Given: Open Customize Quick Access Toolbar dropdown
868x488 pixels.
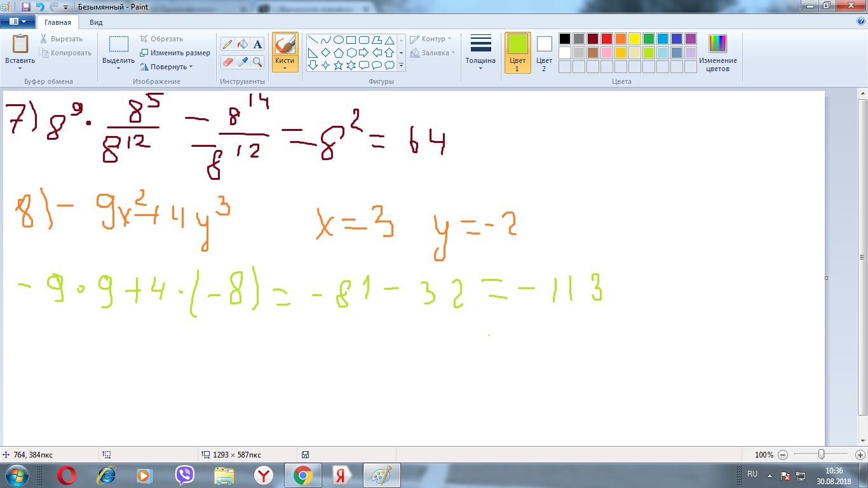Looking at the screenshot, I should click(66, 7).
